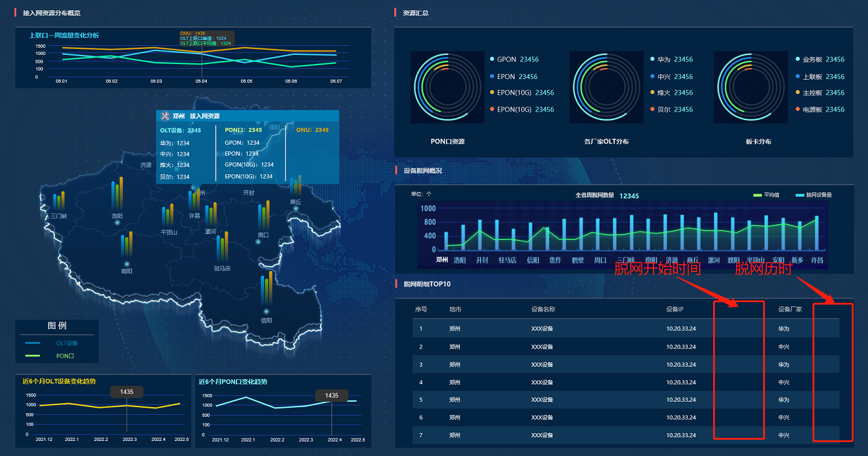Toggle 烽火 in the OLT vendor legend

(x=671, y=93)
